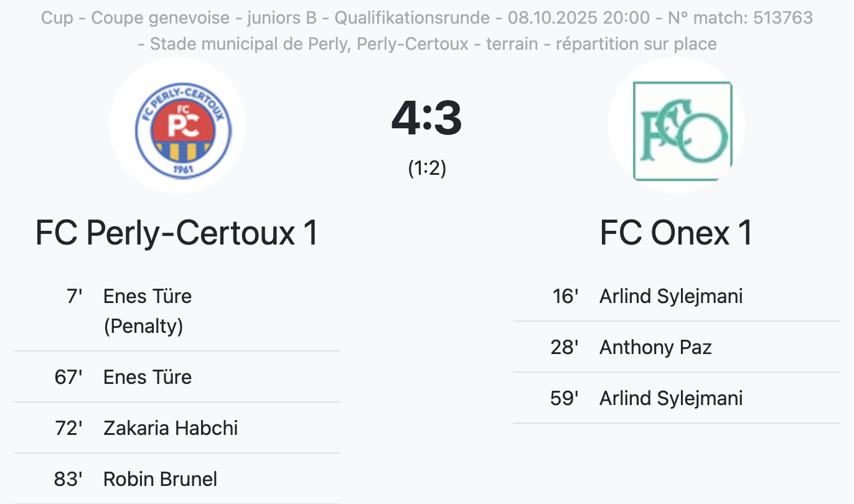Select Enes Türe's 67' goal entry

[x=148, y=377]
